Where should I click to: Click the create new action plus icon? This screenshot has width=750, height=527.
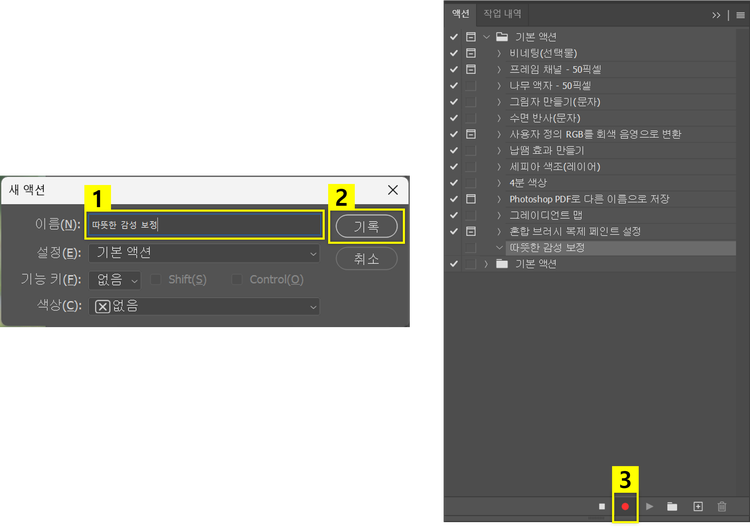tap(698, 506)
